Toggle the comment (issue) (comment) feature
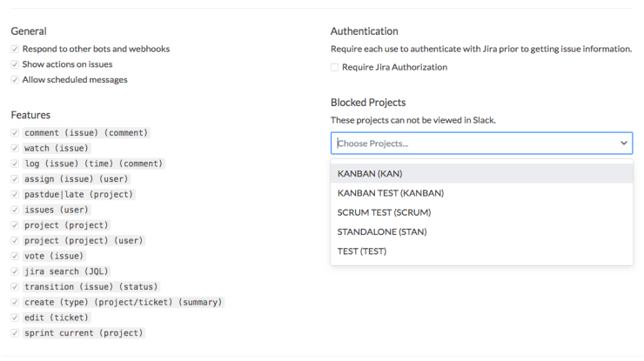 [x=15, y=133]
